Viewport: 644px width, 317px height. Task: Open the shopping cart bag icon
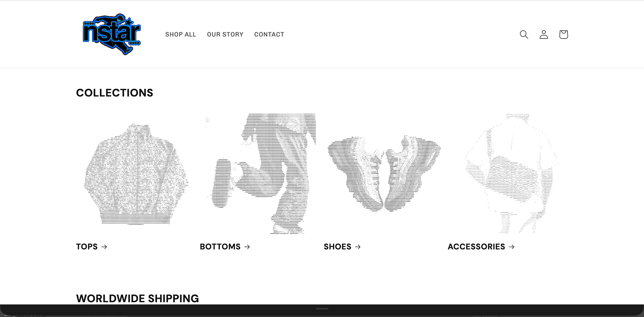coord(563,34)
